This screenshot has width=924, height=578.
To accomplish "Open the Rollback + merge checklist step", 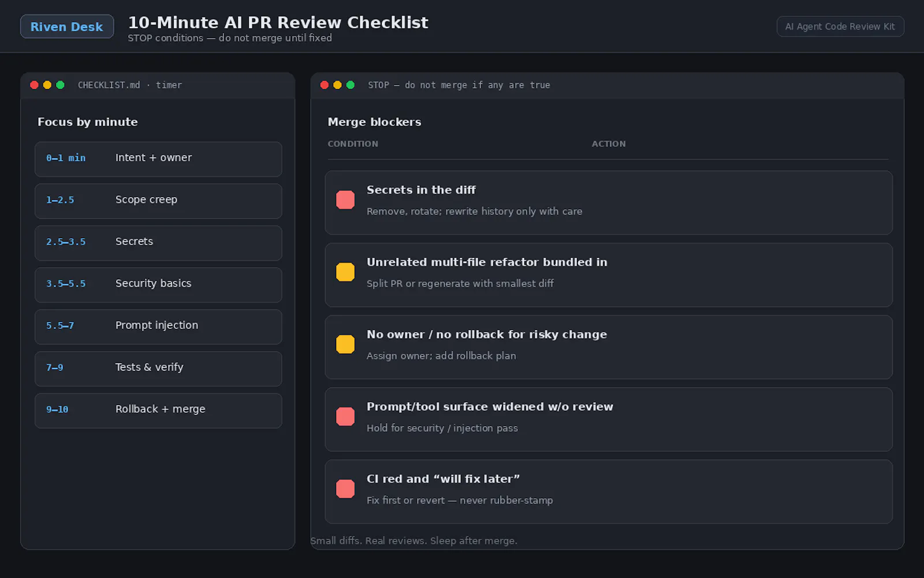I will [x=158, y=411].
